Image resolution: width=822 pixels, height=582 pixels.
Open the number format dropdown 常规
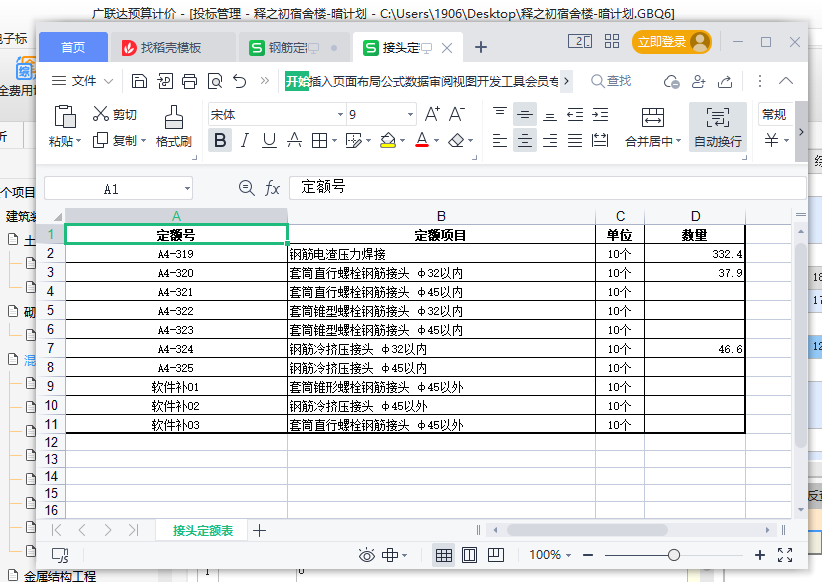click(x=774, y=114)
